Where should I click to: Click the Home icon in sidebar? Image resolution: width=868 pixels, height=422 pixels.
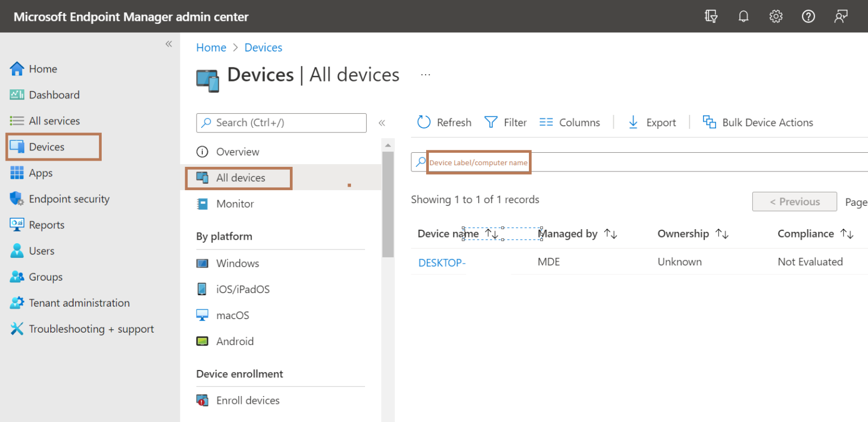(x=17, y=69)
